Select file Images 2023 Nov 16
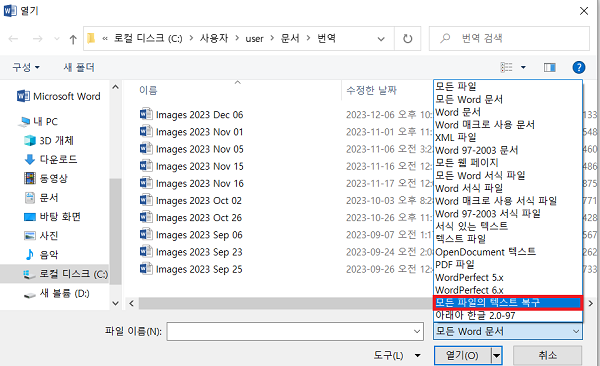The height and width of the screenshot is (366, 600). 191,184
